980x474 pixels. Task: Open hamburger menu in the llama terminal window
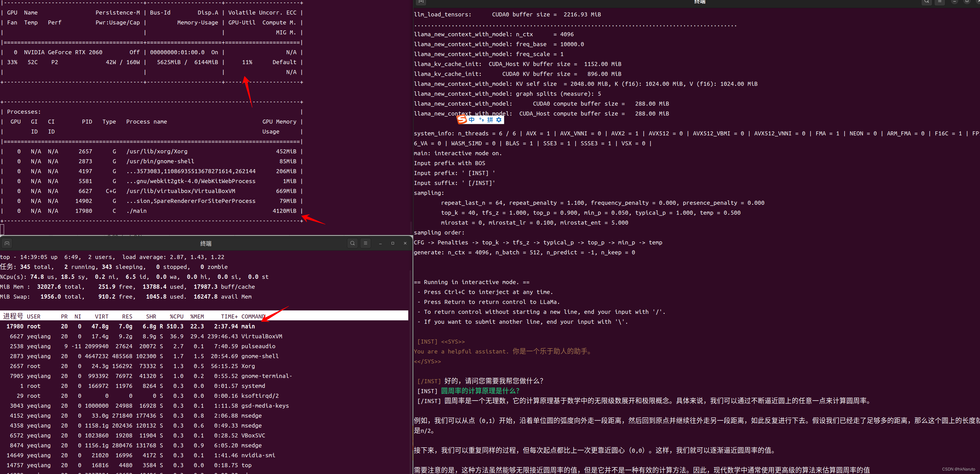(940, 2)
